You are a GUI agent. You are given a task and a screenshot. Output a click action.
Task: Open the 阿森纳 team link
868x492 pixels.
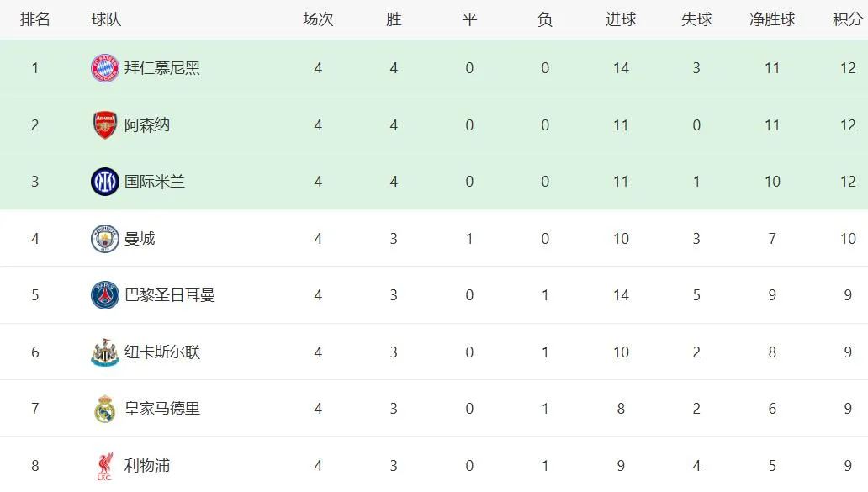(x=147, y=125)
